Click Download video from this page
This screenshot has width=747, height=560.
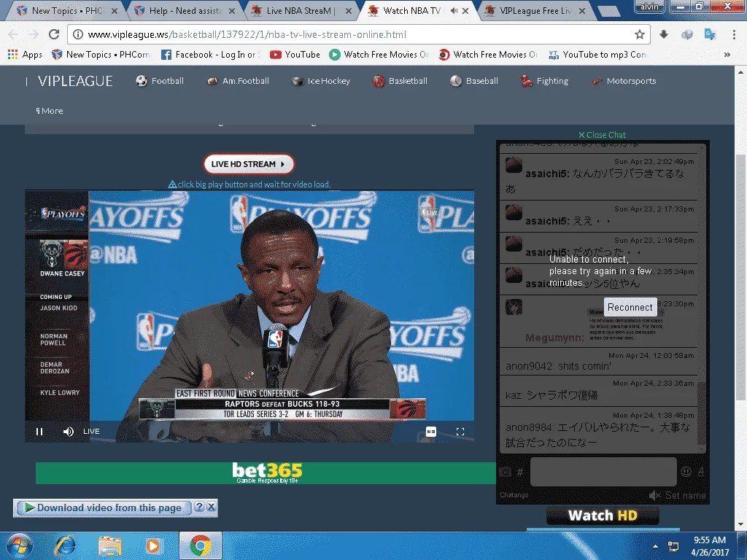pyautogui.click(x=104, y=508)
